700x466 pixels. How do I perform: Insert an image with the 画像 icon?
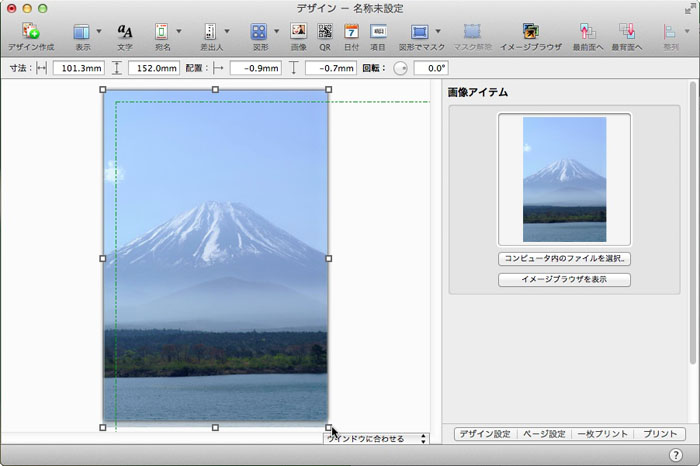tap(298, 32)
